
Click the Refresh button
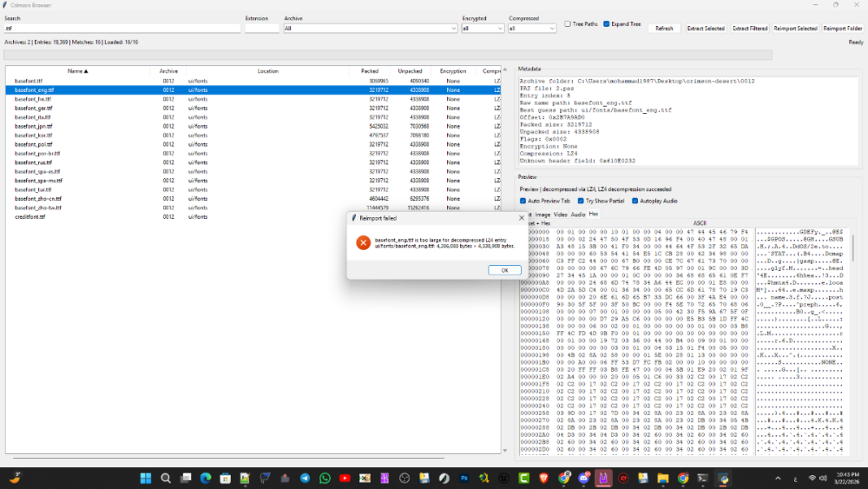(664, 29)
